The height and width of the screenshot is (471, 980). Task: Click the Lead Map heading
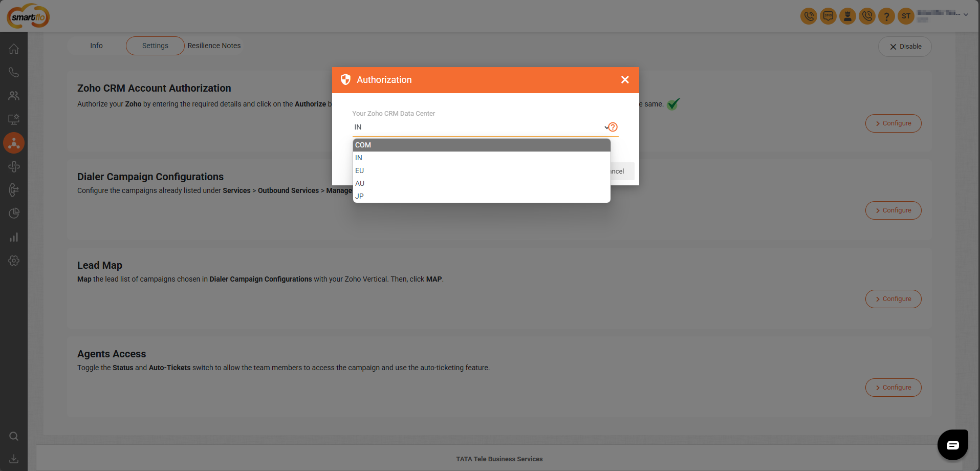click(100, 265)
